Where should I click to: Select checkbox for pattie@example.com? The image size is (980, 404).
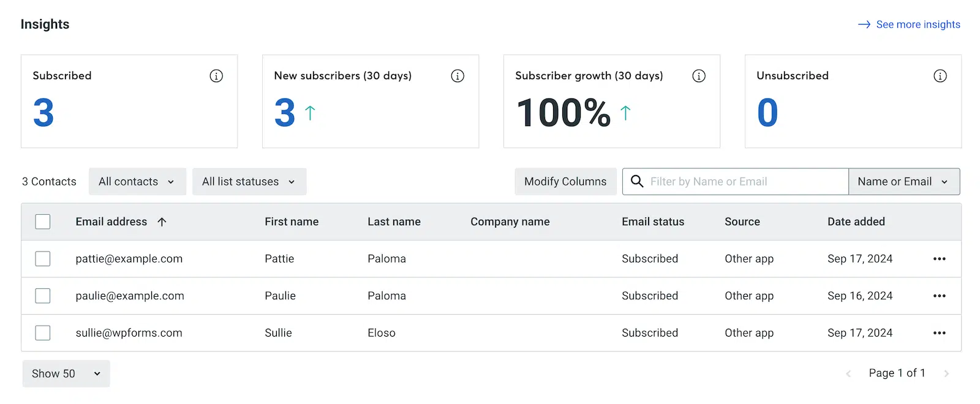pos(43,259)
